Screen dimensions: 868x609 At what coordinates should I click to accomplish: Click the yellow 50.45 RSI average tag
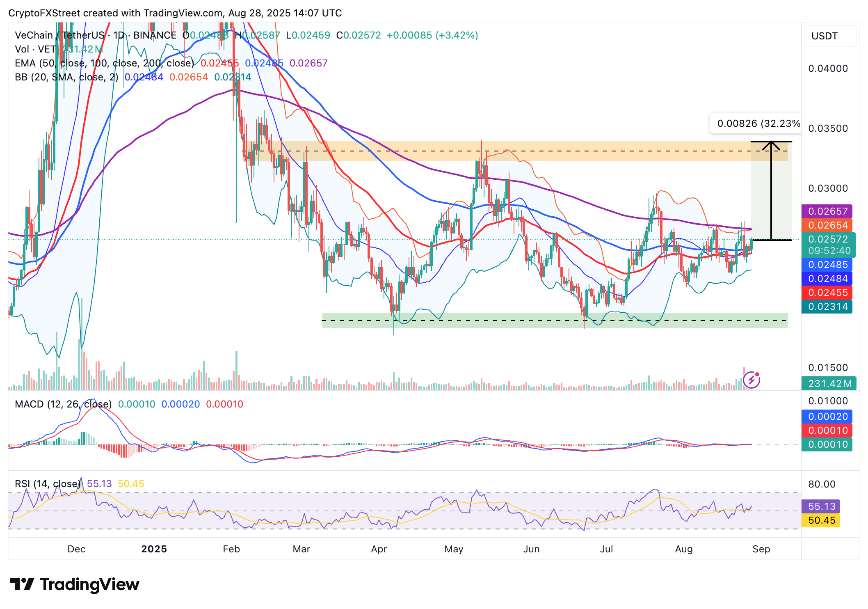pos(821,520)
